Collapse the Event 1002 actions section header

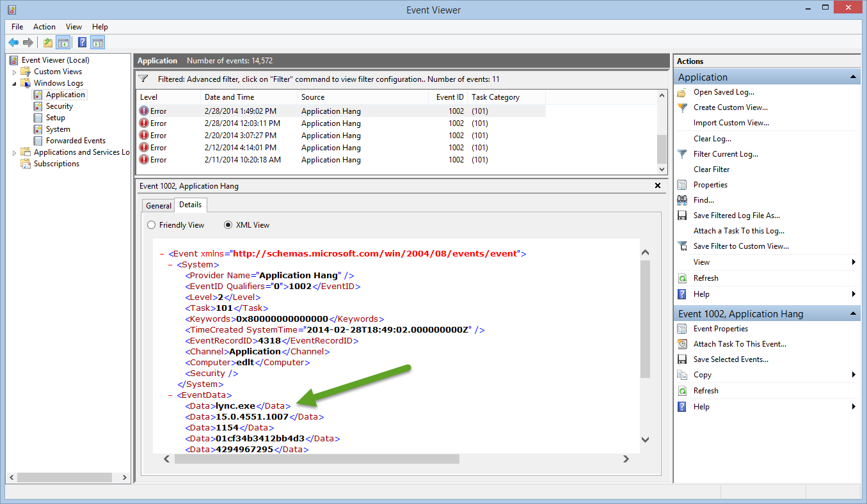(854, 314)
